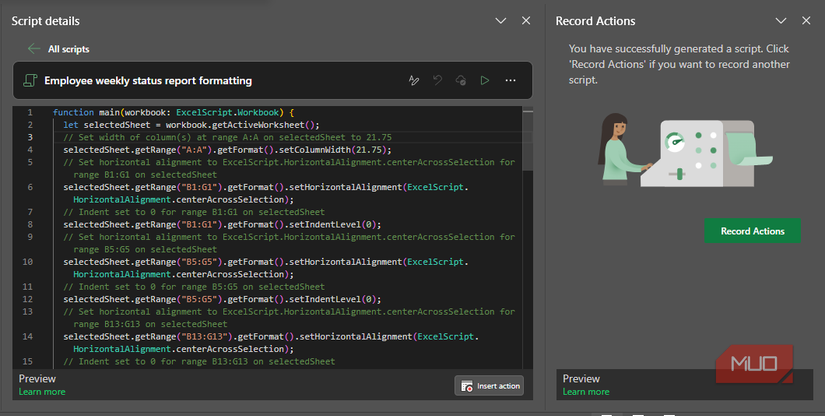This screenshot has width=825, height=416.
Task: Collapse the Script details pane chevron
Action: 501,21
